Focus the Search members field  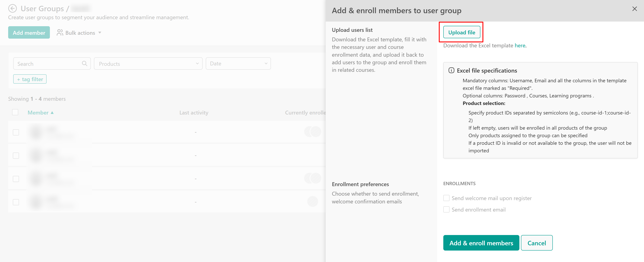tap(48, 64)
